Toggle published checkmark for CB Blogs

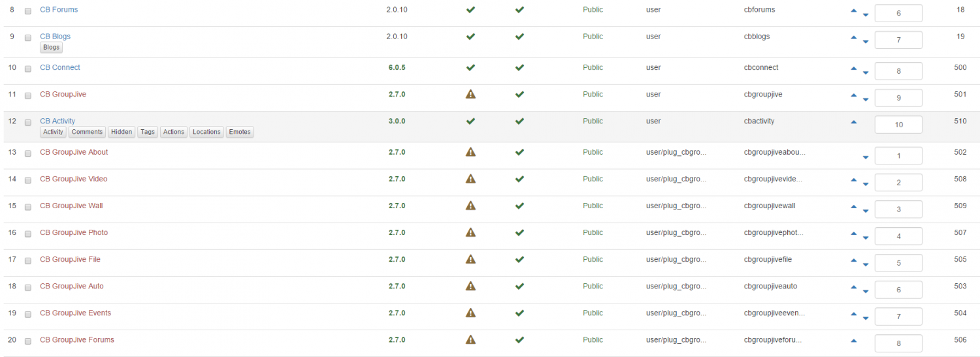click(519, 37)
